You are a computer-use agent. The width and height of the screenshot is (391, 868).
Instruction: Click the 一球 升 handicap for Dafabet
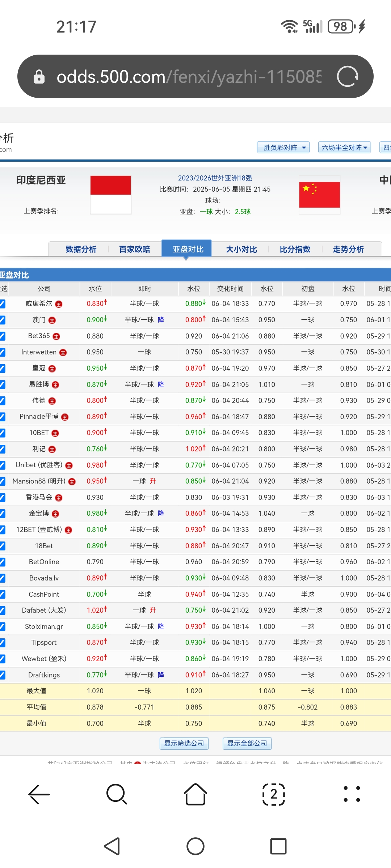tap(144, 610)
